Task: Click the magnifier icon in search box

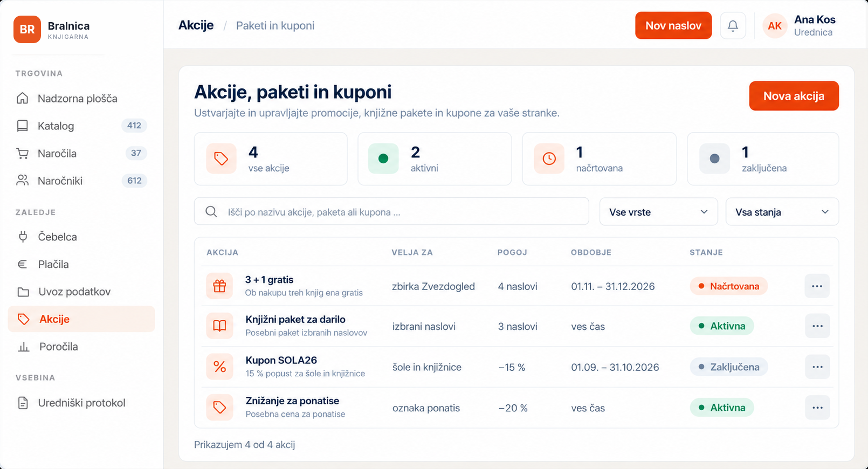Action: (x=211, y=211)
